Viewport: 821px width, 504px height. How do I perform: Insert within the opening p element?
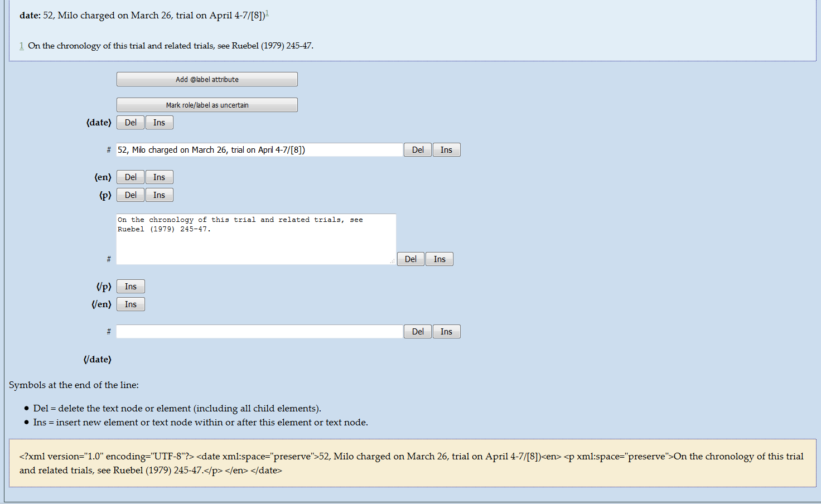(x=159, y=195)
